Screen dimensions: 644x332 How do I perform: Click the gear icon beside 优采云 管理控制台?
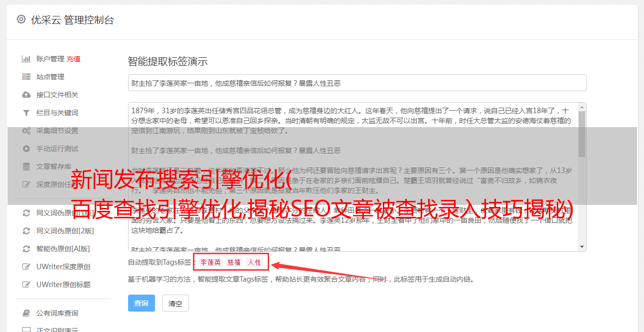pyautogui.click(x=21, y=20)
